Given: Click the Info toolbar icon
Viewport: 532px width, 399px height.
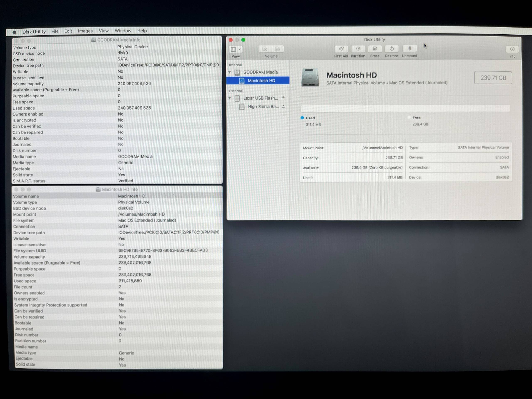Looking at the screenshot, I should [x=512, y=49].
